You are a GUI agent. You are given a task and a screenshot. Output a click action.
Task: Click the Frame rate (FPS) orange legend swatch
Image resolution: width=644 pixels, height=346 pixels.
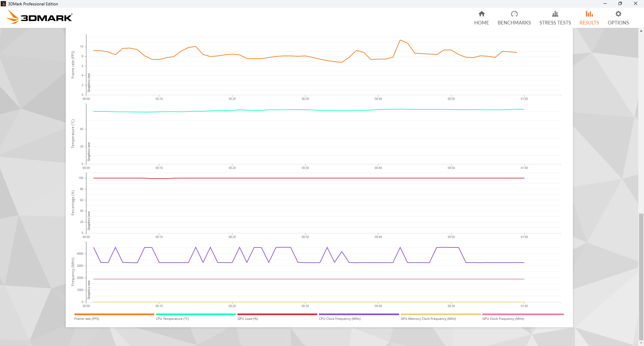(x=114, y=314)
